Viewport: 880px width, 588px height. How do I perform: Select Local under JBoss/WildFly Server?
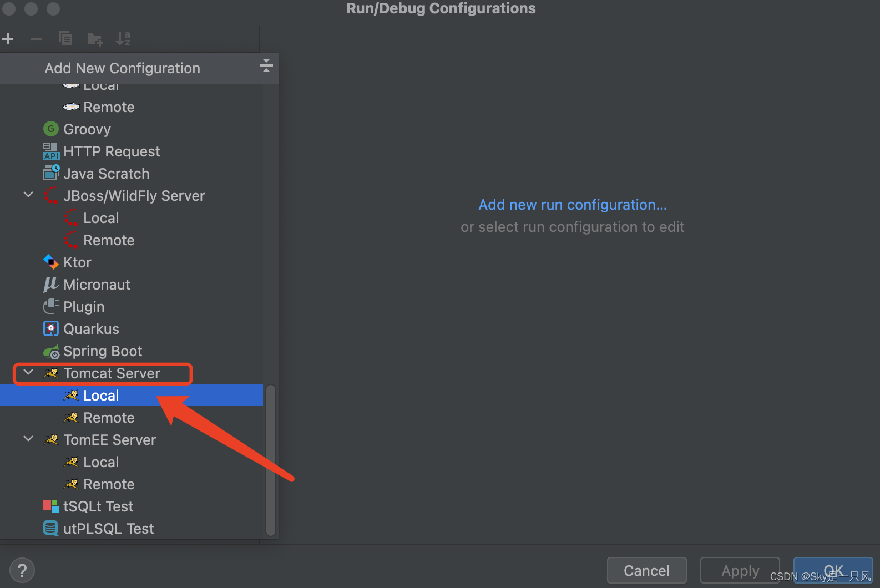[132, 217]
